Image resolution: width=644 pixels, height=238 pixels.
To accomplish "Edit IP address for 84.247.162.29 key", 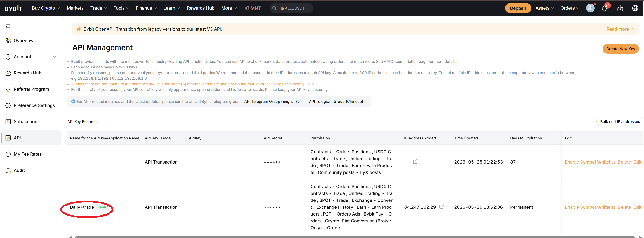I will coord(441,207).
